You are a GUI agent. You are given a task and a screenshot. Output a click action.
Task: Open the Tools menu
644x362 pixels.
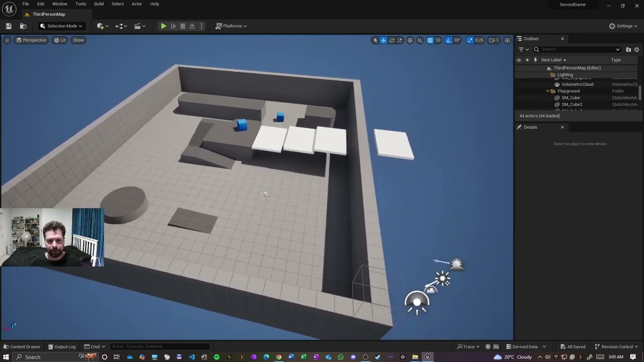click(80, 4)
